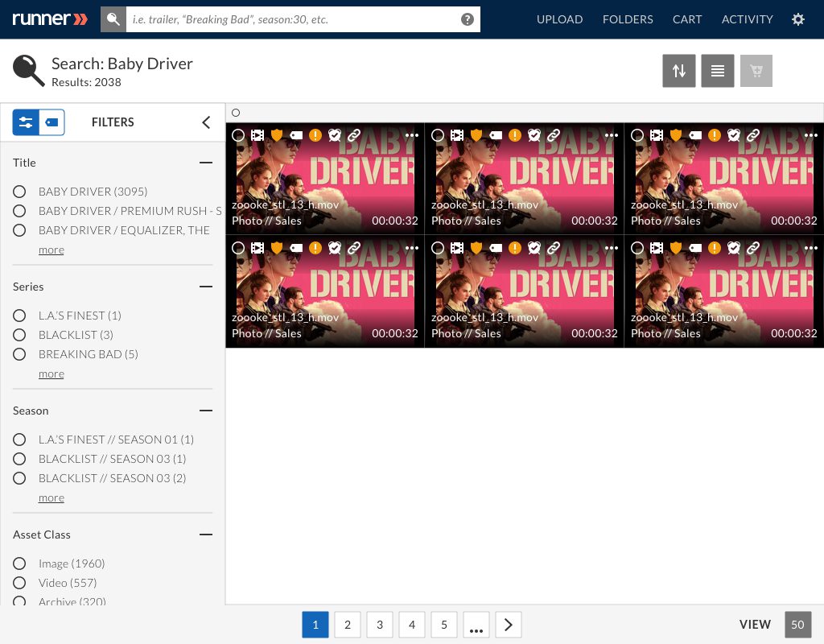Click the pagination ellipsis button
This screenshot has height=644, width=824.
coord(476,625)
